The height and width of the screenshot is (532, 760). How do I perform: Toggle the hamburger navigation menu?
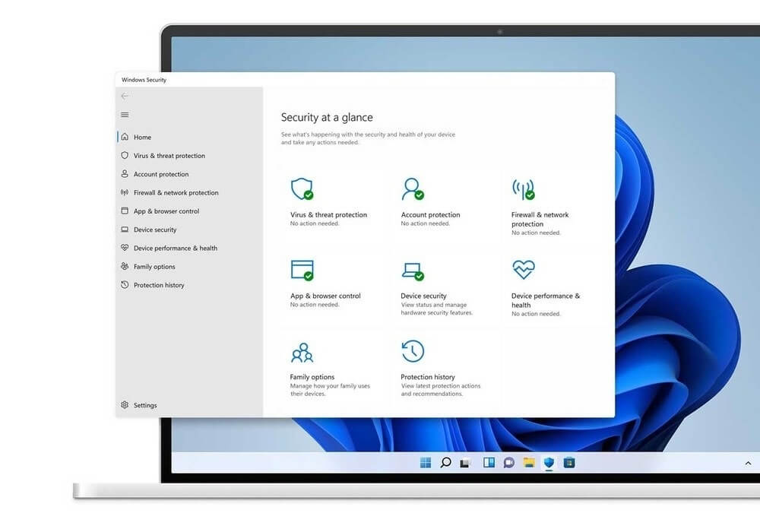(x=125, y=115)
